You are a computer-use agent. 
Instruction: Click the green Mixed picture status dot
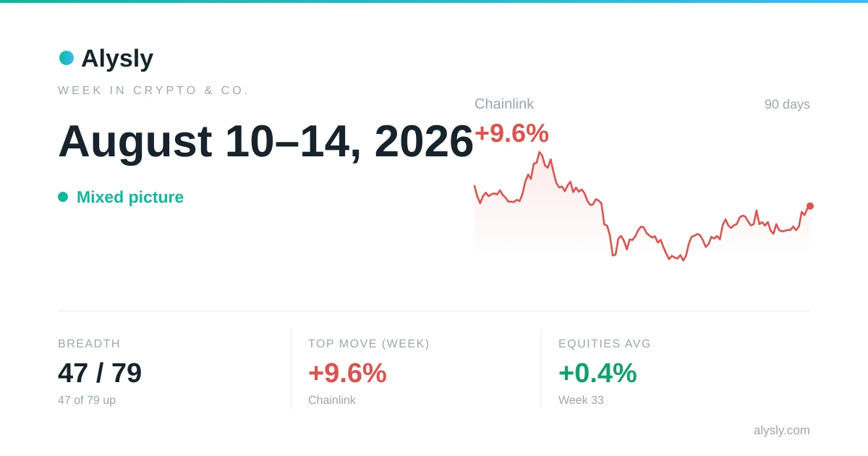pos(63,197)
